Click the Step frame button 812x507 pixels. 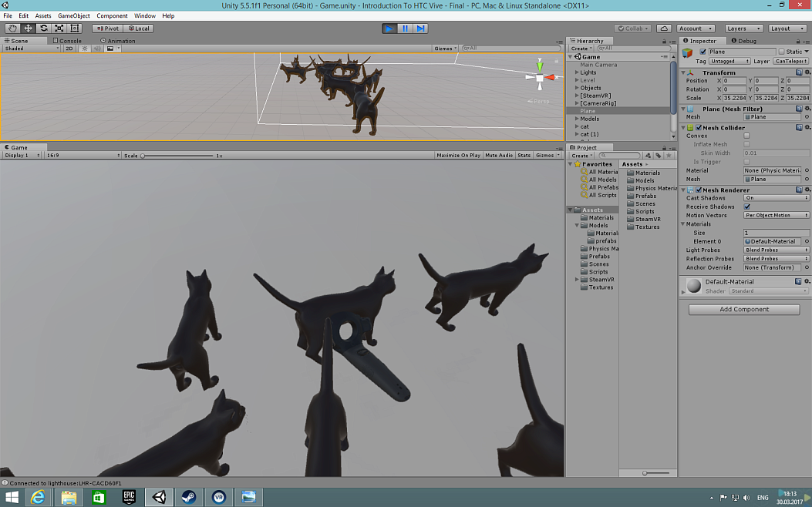coord(420,29)
